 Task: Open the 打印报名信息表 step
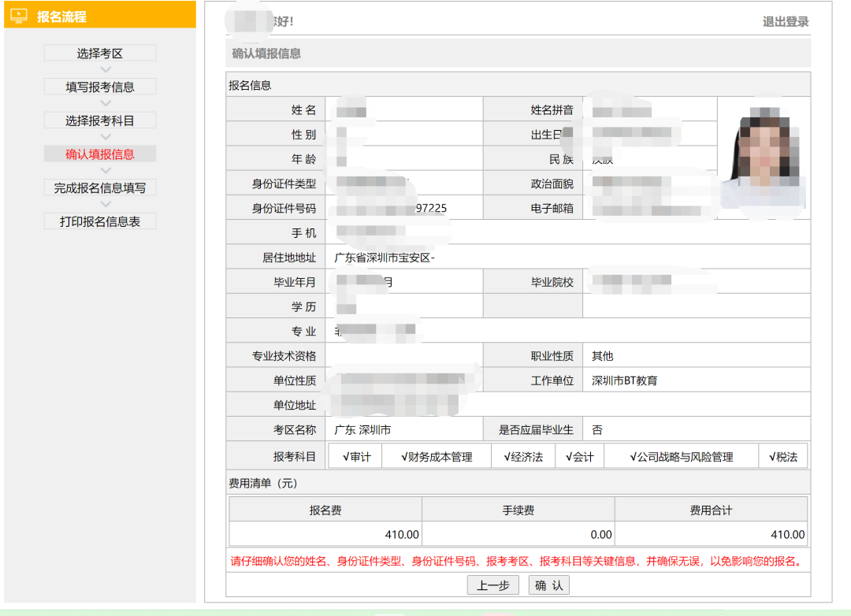point(100,221)
